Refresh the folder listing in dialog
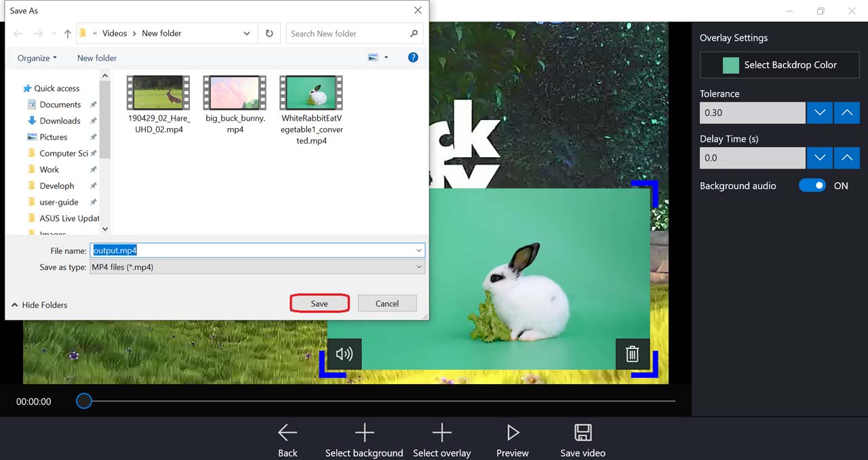 click(269, 33)
